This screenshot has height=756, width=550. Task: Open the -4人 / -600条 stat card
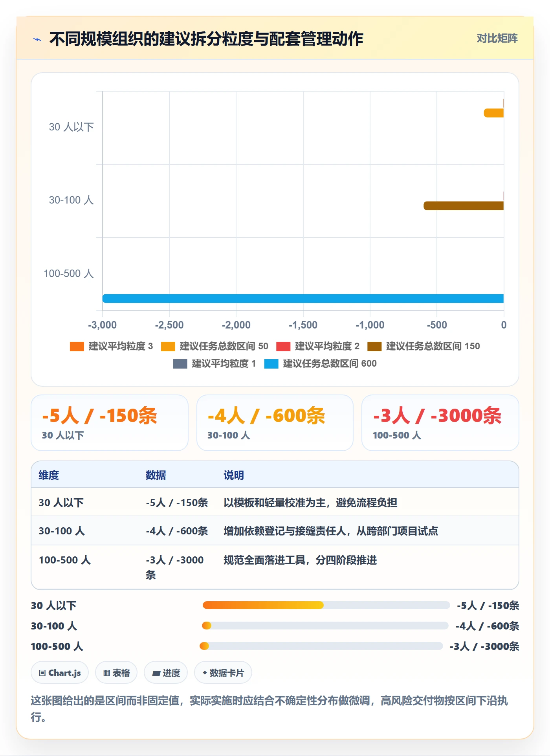(275, 423)
